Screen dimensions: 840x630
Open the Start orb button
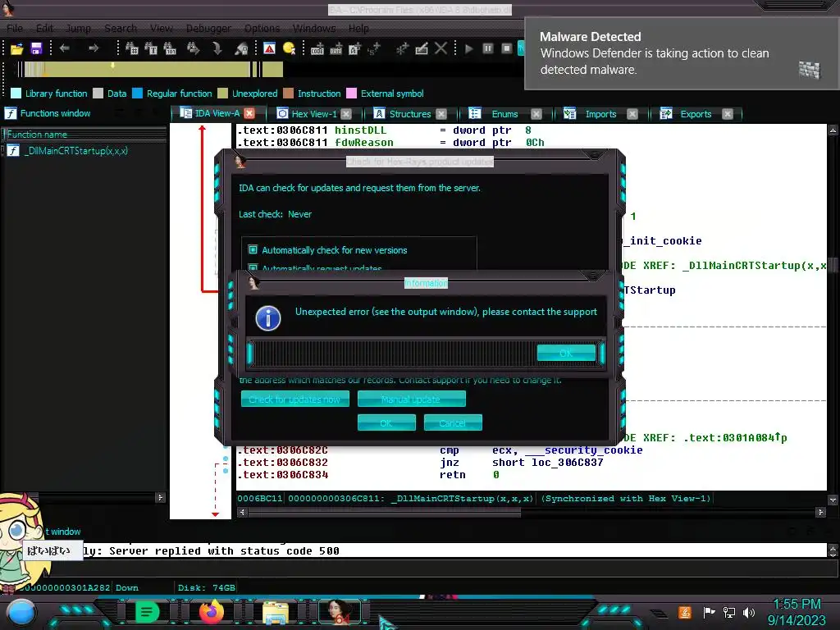tap(21, 612)
